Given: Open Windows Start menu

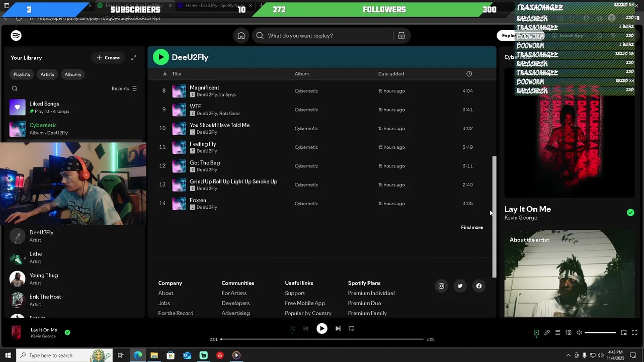Looking at the screenshot, I should point(8,355).
